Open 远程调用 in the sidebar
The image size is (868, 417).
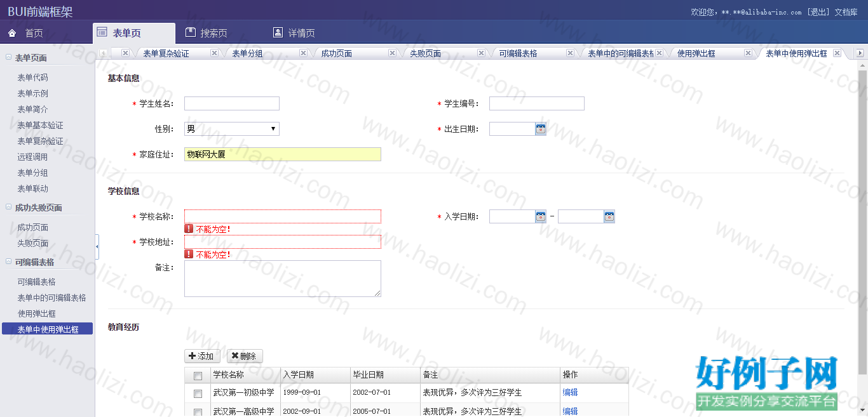pyautogui.click(x=32, y=157)
